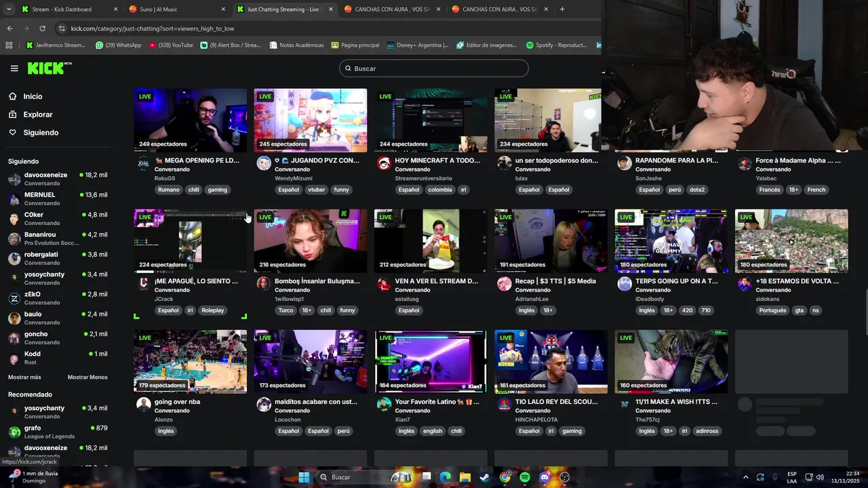Open Alonzo going over nba thumbnail
This screenshot has width=868, height=488.
[190, 361]
